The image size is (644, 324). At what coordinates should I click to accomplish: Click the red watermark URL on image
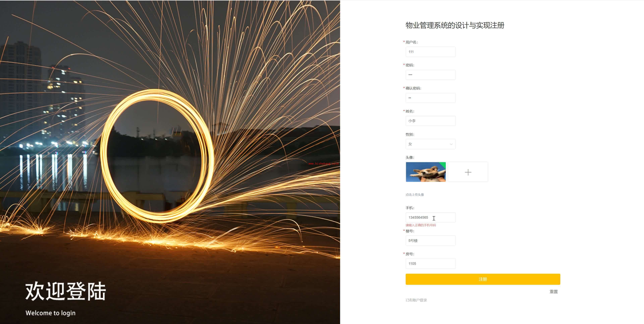(x=324, y=164)
